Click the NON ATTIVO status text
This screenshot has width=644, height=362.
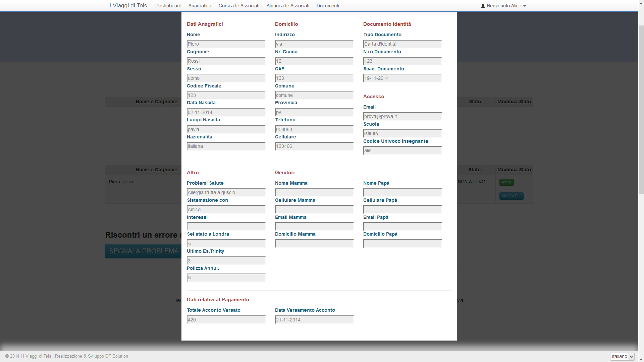[471, 182]
